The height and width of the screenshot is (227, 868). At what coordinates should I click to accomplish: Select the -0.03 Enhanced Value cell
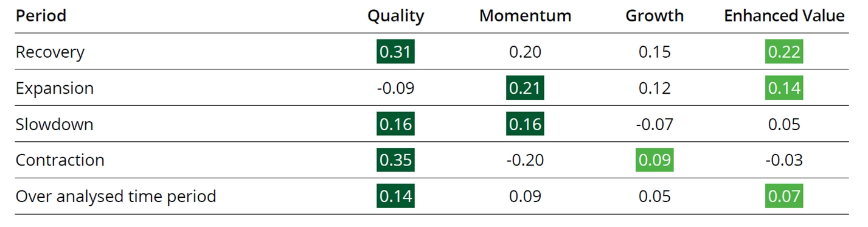tap(784, 161)
